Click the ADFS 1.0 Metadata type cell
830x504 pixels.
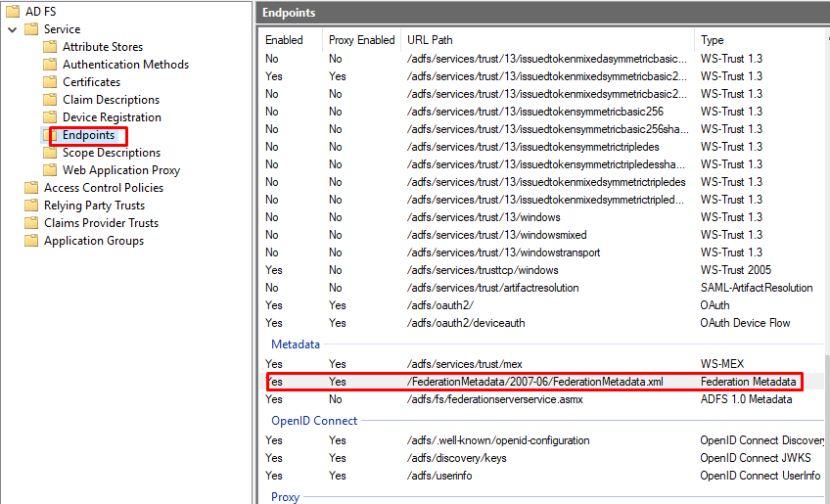point(747,399)
